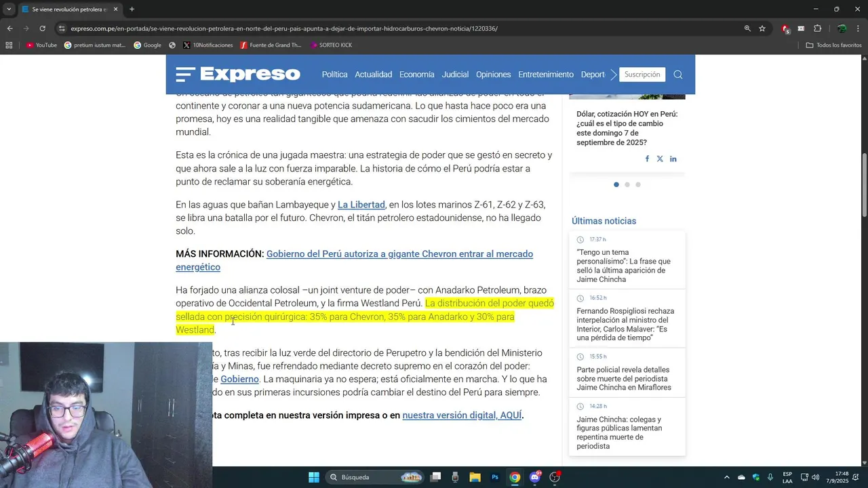Open the Extensions puzzle-piece menu
868x488 pixels.
point(817,28)
